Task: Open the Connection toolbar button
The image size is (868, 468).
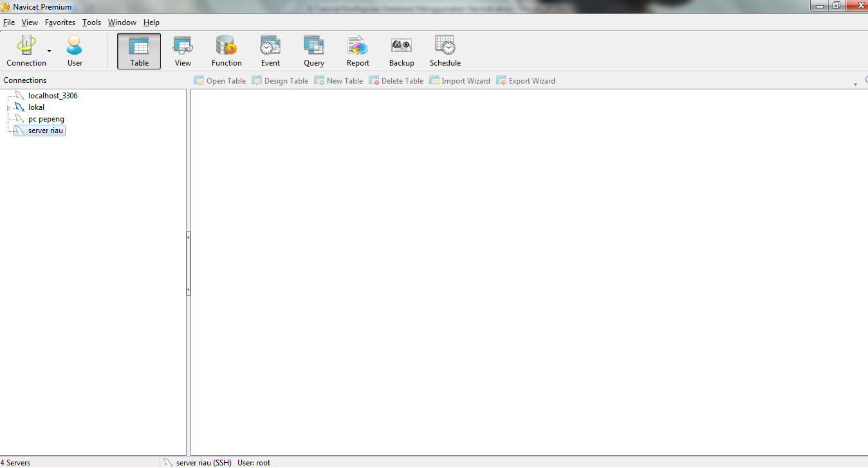Action: pos(26,51)
